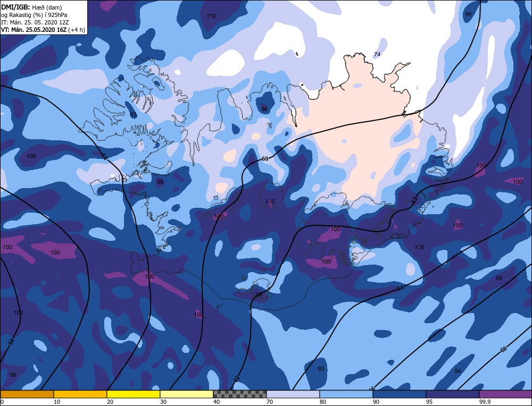Click the dark indigo 95–99.9 legend swatch
Viewport: 532px width, 406px height.
[453, 394]
